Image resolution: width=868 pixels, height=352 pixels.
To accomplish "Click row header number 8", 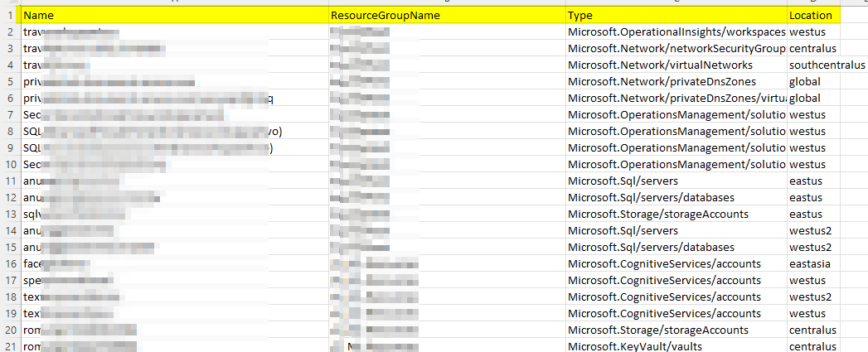I will click(10, 131).
